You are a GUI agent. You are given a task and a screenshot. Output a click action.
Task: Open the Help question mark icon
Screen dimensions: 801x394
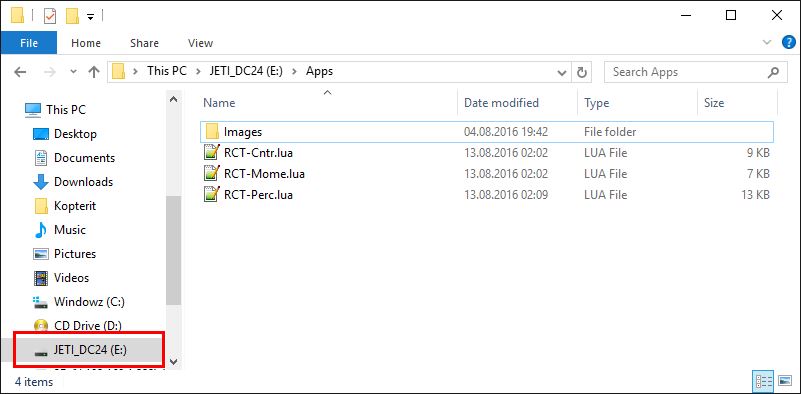(x=788, y=42)
